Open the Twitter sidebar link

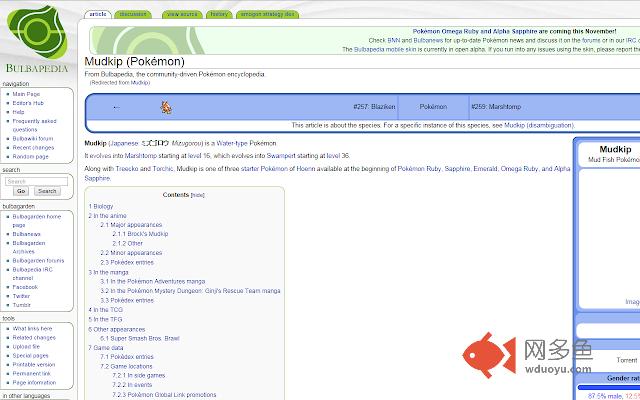coord(21,296)
